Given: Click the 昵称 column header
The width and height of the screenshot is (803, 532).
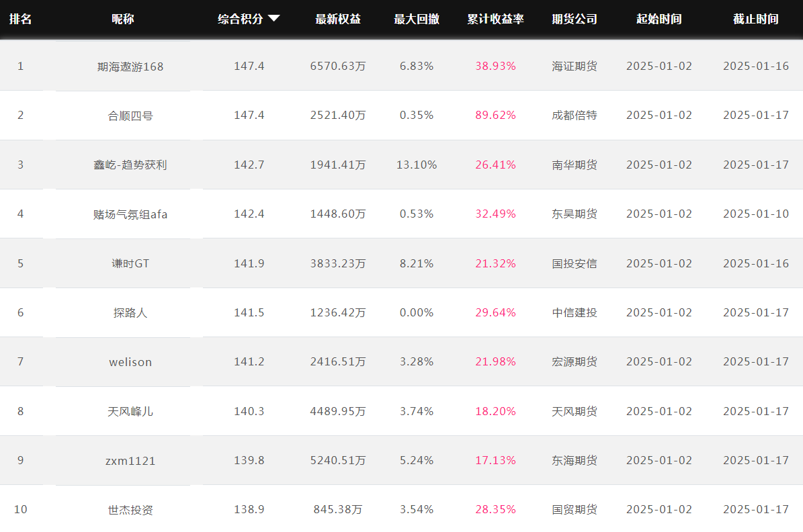Looking at the screenshot, I should (x=123, y=19).
